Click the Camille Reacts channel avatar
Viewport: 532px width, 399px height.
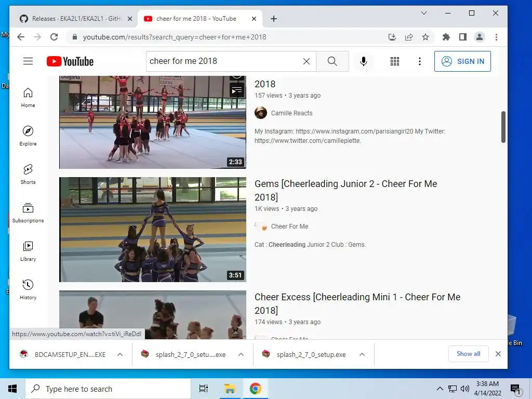coord(261,113)
